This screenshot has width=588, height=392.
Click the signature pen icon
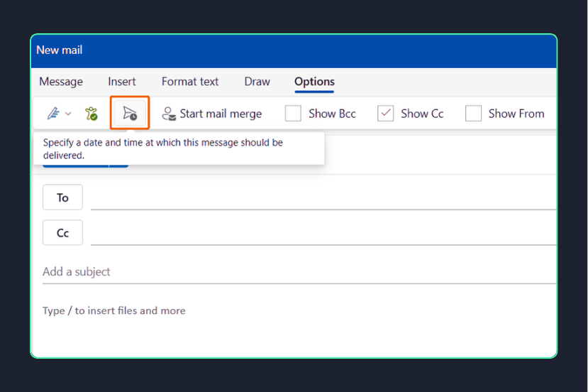tap(53, 114)
